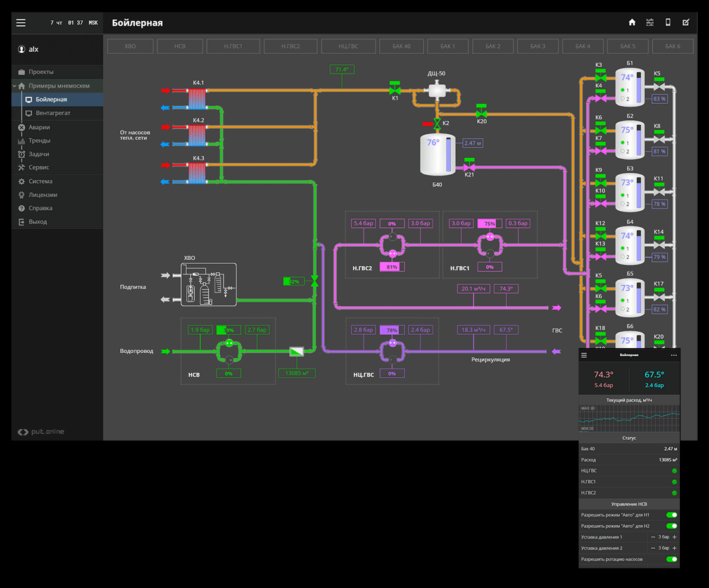Select mode 1 radio on tank Б4
Image resolution: width=709 pixels, height=588 pixels.
623,248
